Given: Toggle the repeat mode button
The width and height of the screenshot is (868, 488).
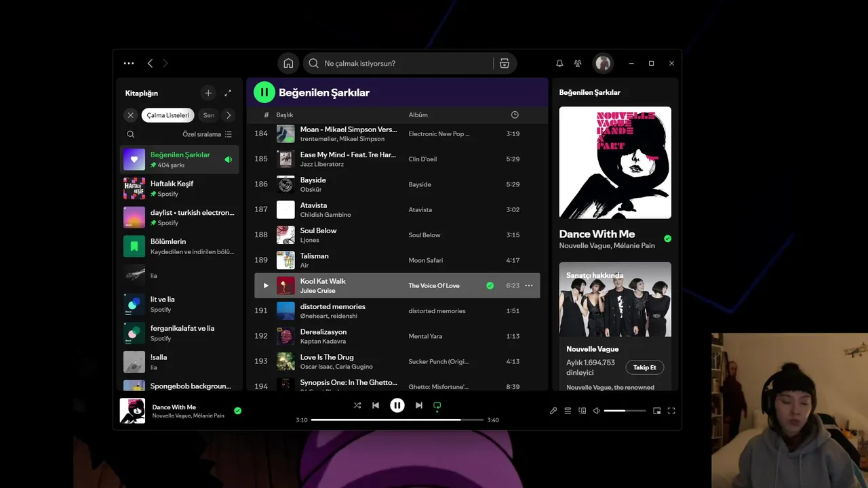Looking at the screenshot, I should [x=437, y=405].
